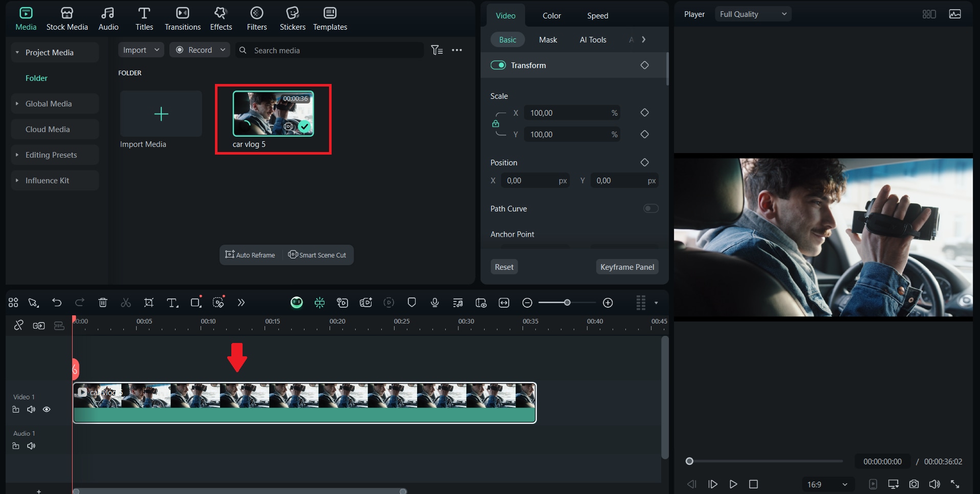Choose the selection arrow tool

pos(34,303)
